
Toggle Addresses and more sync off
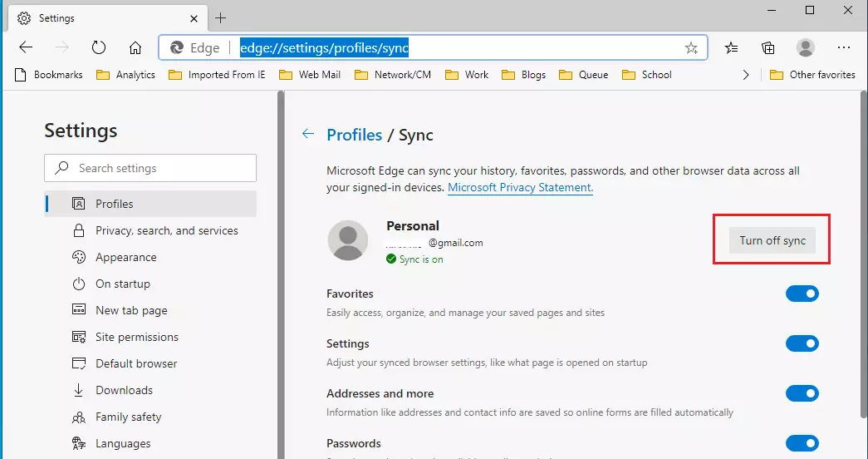coord(802,393)
